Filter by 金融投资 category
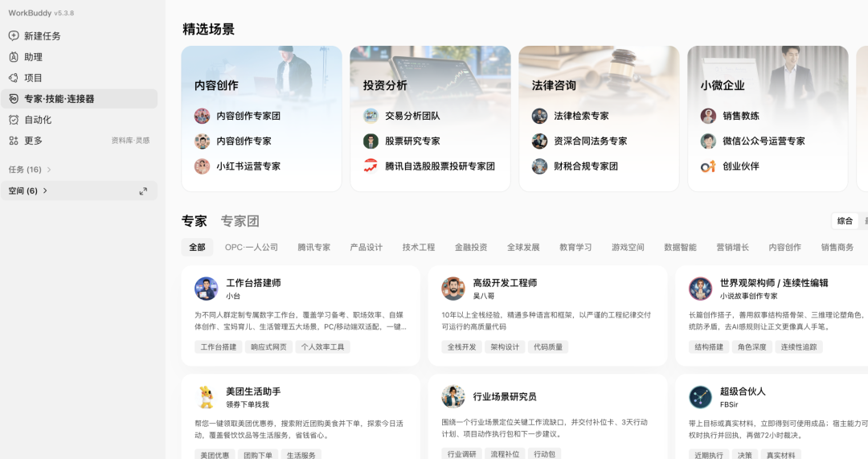This screenshot has height=459, width=868. (471, 248)
